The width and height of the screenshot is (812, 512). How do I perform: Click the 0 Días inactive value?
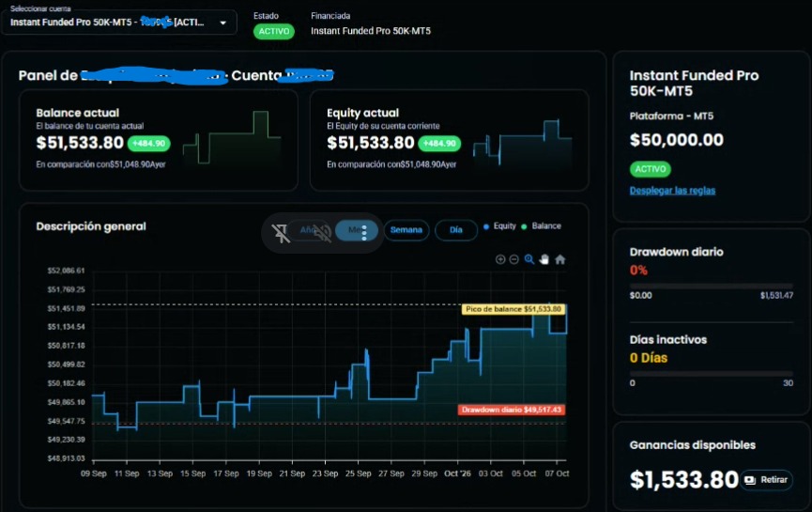[x=649, y=358]
